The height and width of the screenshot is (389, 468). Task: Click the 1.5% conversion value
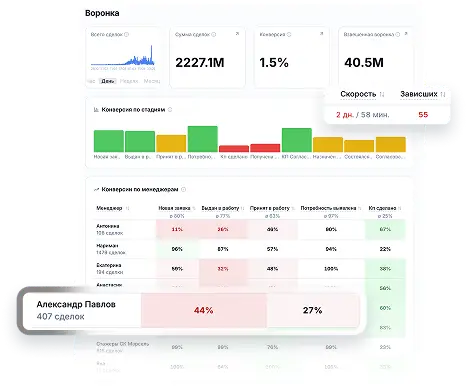click(274, 63)
